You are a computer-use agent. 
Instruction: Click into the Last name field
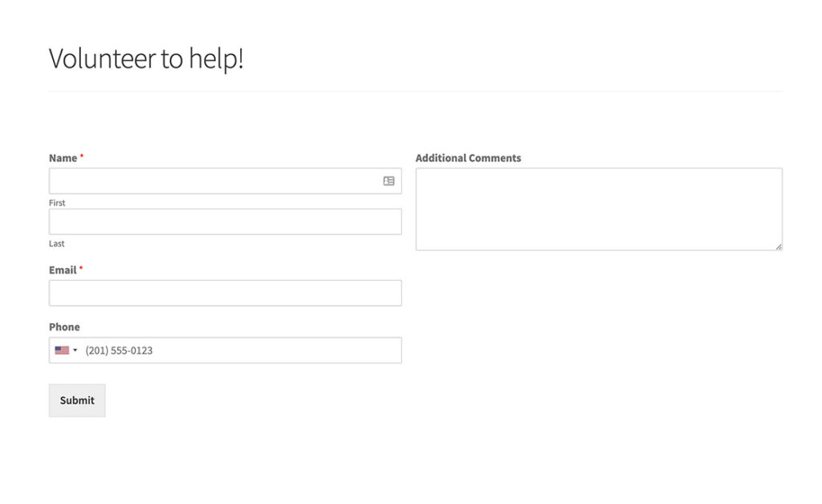[x=225, y=222]
